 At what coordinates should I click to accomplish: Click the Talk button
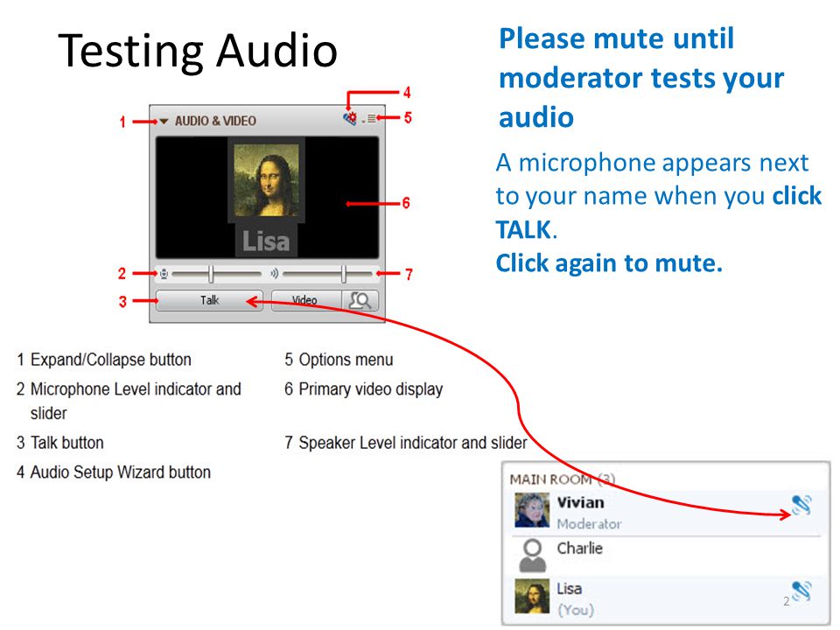[209, 300]
